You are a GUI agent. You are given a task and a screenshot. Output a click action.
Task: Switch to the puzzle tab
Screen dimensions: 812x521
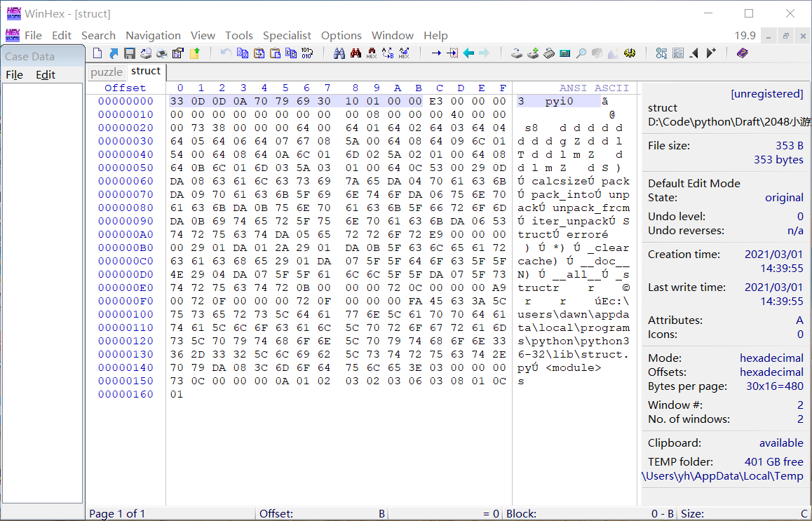[x=105, y=72]
